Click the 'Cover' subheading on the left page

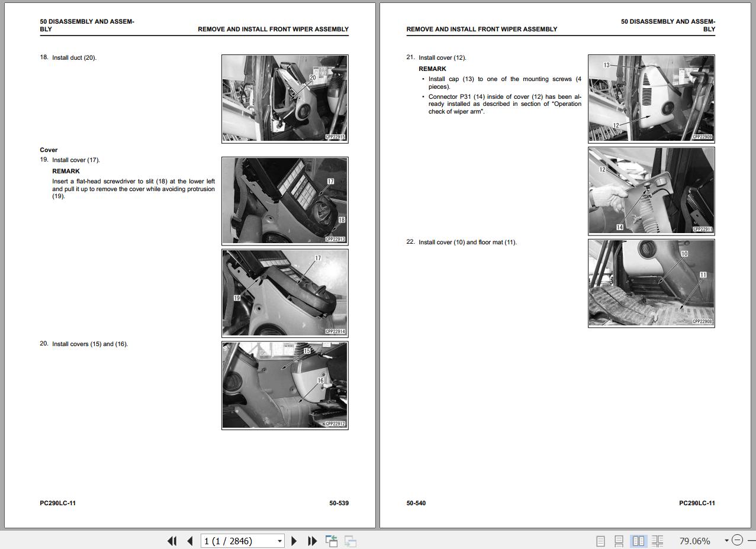49,150
